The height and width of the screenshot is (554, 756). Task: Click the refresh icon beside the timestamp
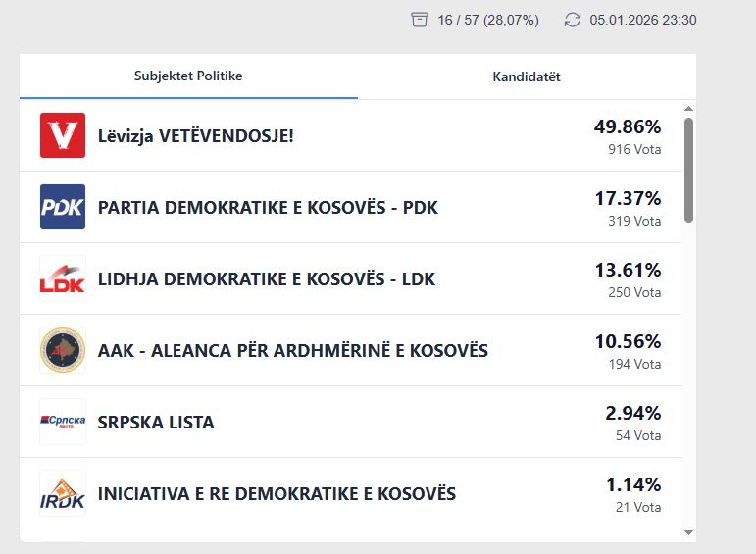pyautogui.click(x=573, y=20)
